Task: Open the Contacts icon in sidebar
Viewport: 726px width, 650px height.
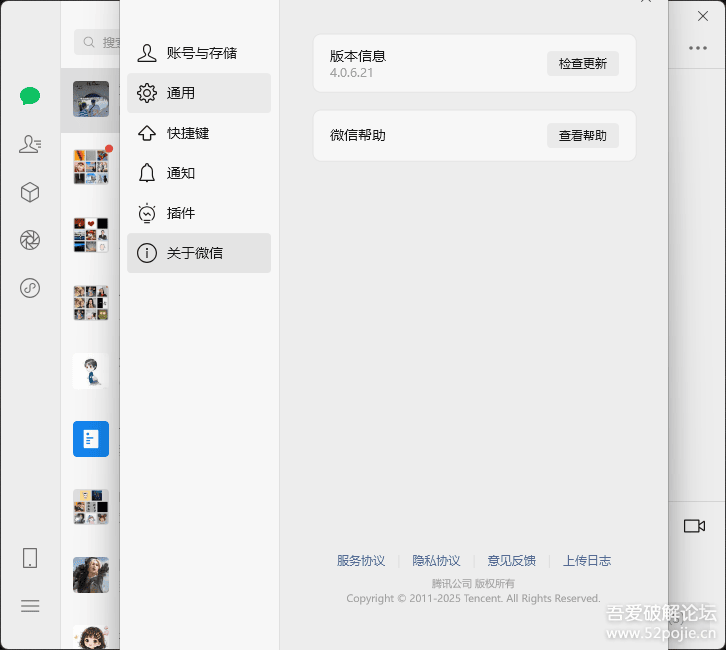Action: click(x=30, y=144)
